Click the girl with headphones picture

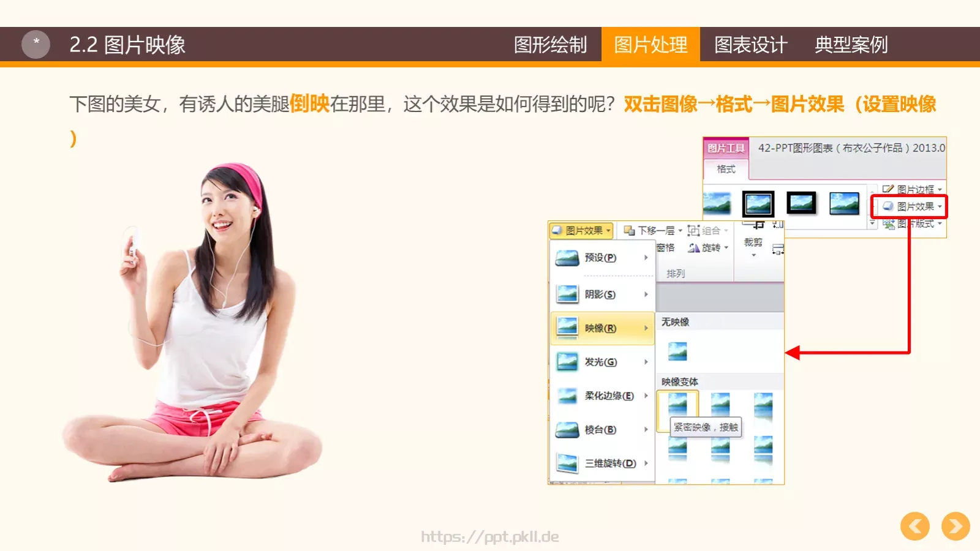click(192, 323)
